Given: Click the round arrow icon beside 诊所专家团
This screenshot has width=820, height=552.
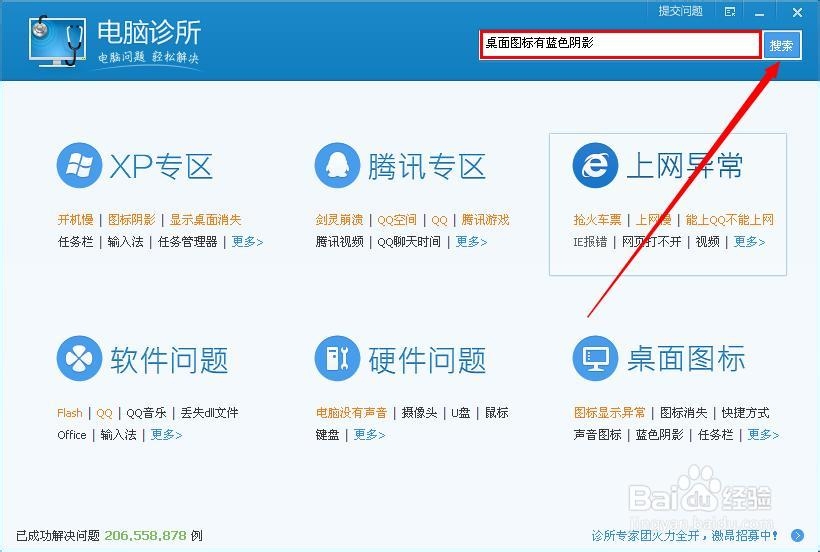Looking at the screenshot, I should [798, 535].
